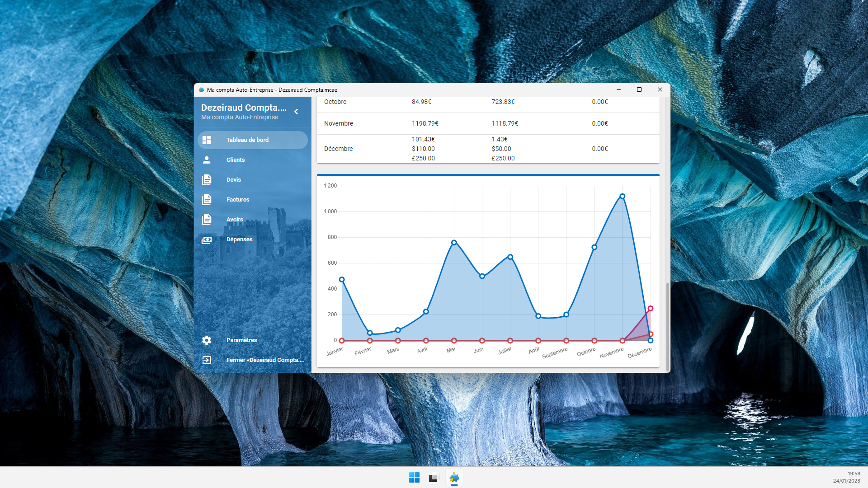
Task: Select the Dépenses menu label
Action: (x=239, y=239)
